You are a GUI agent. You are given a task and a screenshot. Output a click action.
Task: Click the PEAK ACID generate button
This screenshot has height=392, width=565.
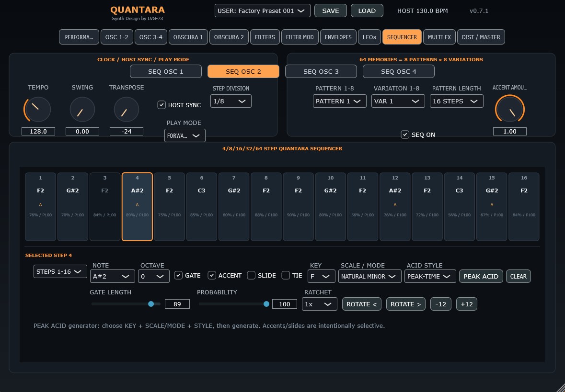481,277
